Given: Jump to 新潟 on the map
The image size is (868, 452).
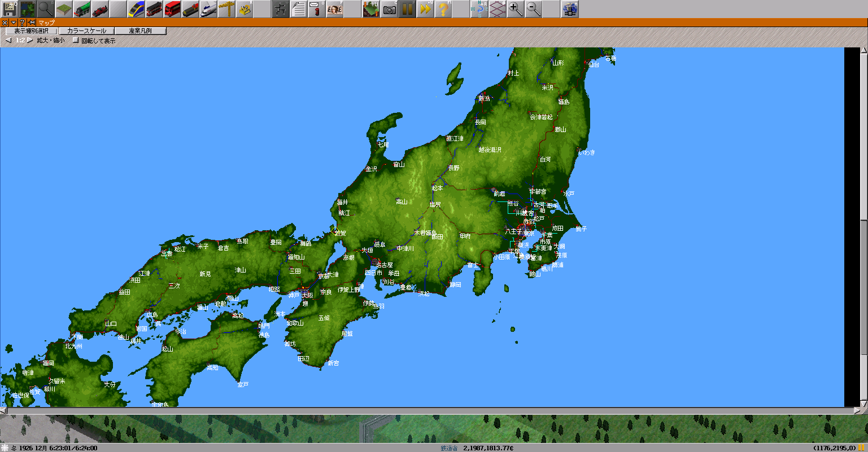Looking at the screenshot, I should (485, 98).
